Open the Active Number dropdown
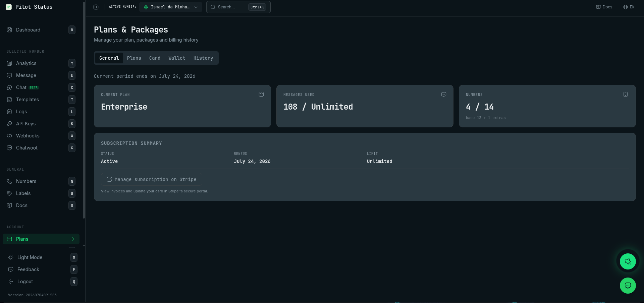 point(171,7)
